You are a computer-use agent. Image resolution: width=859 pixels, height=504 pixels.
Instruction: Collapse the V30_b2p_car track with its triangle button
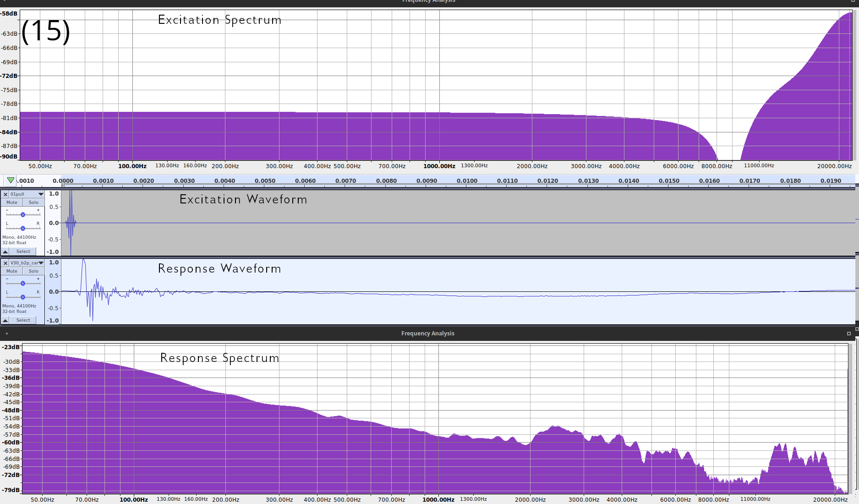[5, 320]
